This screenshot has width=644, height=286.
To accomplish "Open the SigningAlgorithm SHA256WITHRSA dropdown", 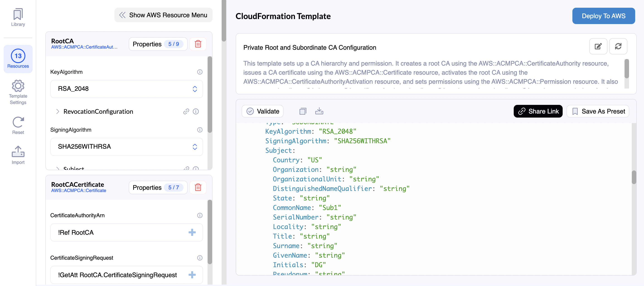I will click(x=126, y=147).
